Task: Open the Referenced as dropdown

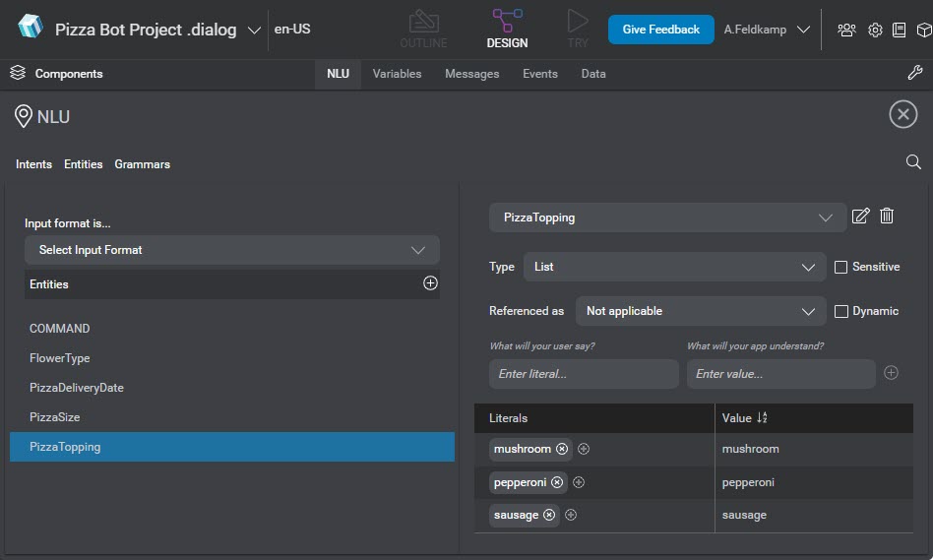Action: click(x=700, y=311)
